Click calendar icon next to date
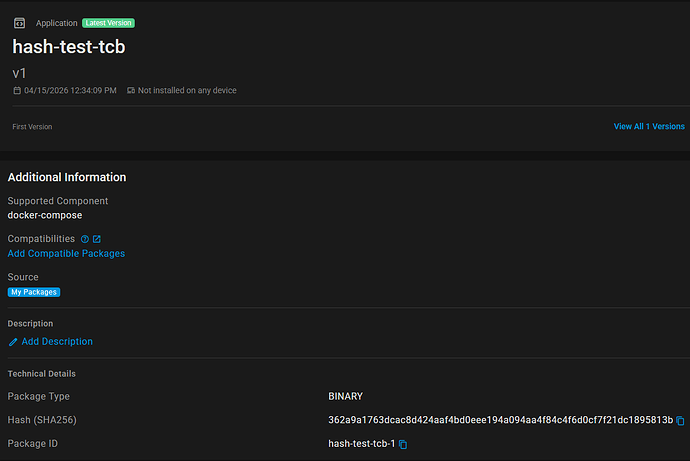 pyautogui.click(x=17, y=90)
